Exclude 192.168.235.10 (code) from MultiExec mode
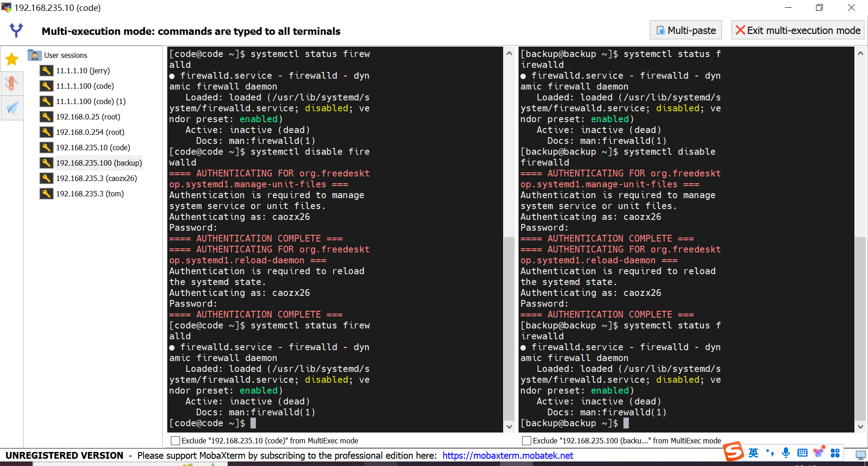The image size is (868, 466). point(175,441)
